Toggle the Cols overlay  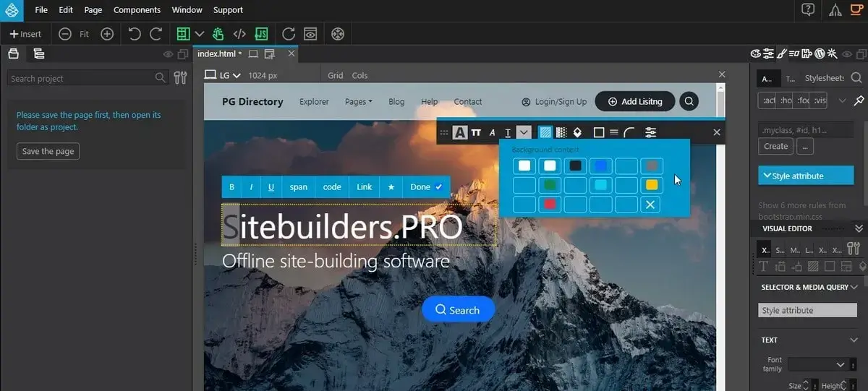360,75
